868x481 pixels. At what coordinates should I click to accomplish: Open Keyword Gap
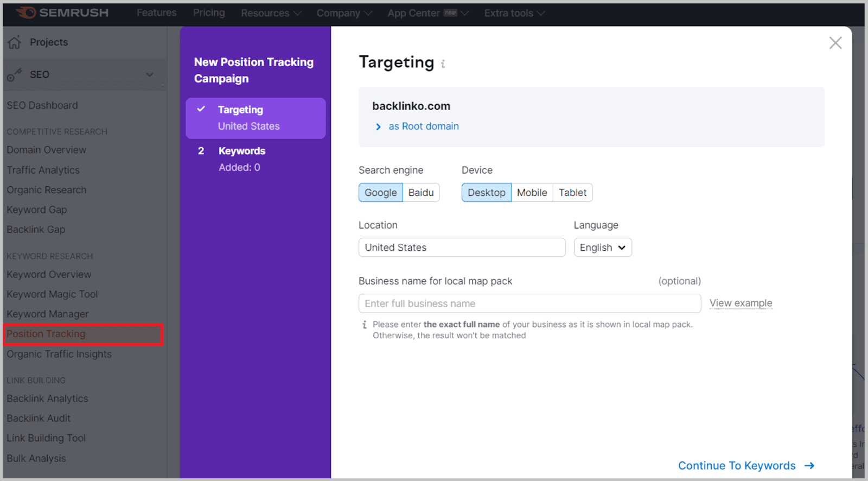point(37,210)
